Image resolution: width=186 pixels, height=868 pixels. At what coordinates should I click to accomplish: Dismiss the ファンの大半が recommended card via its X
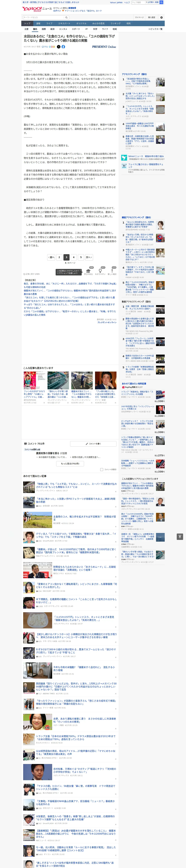pos(44,403)
